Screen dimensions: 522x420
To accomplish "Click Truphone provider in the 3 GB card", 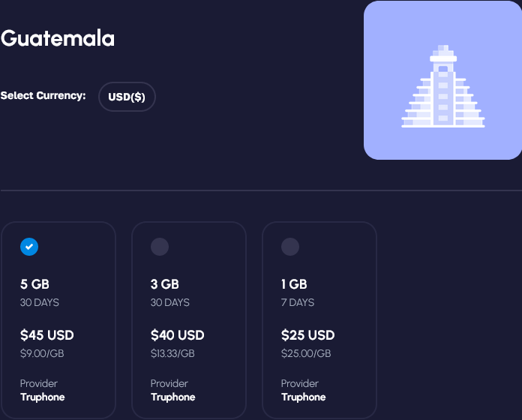I will pos(173,397).
